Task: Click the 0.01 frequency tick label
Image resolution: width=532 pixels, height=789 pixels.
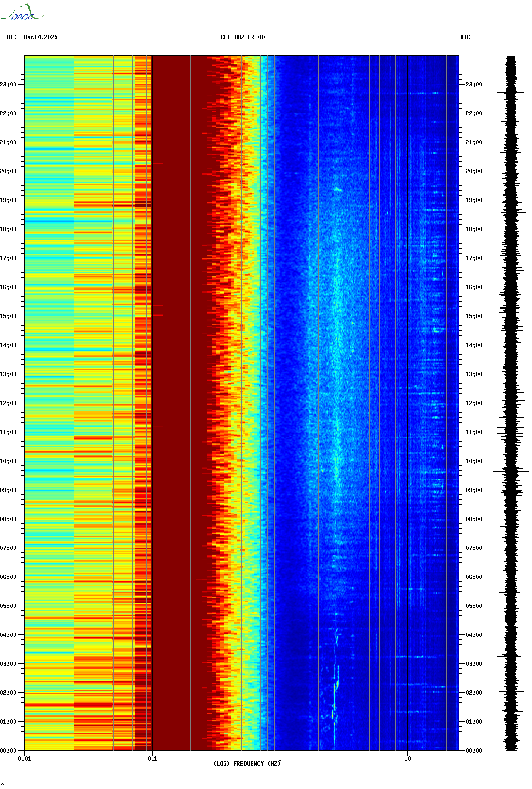Action: 25,758
